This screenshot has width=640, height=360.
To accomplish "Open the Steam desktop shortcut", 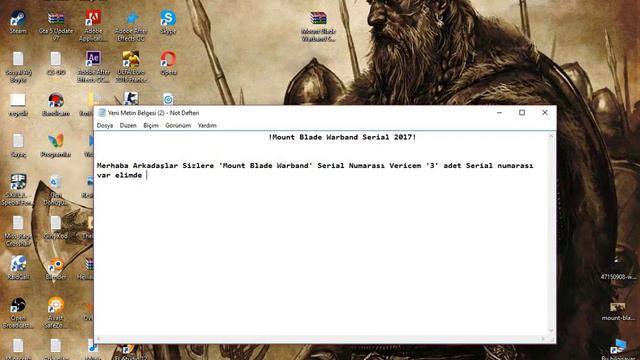I will [x=18, y=22].
